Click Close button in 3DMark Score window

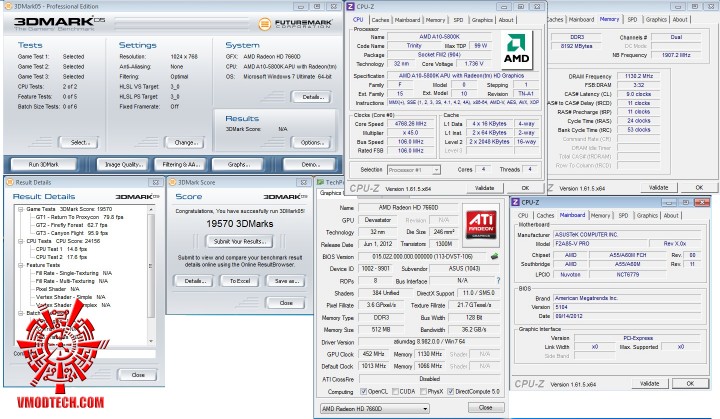[286, 303]
